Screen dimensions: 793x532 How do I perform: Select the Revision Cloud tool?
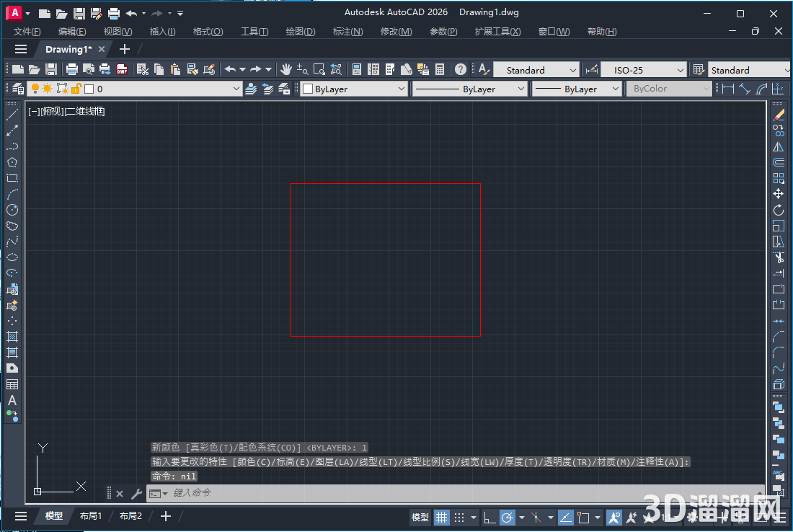click(x=12, y=226)
